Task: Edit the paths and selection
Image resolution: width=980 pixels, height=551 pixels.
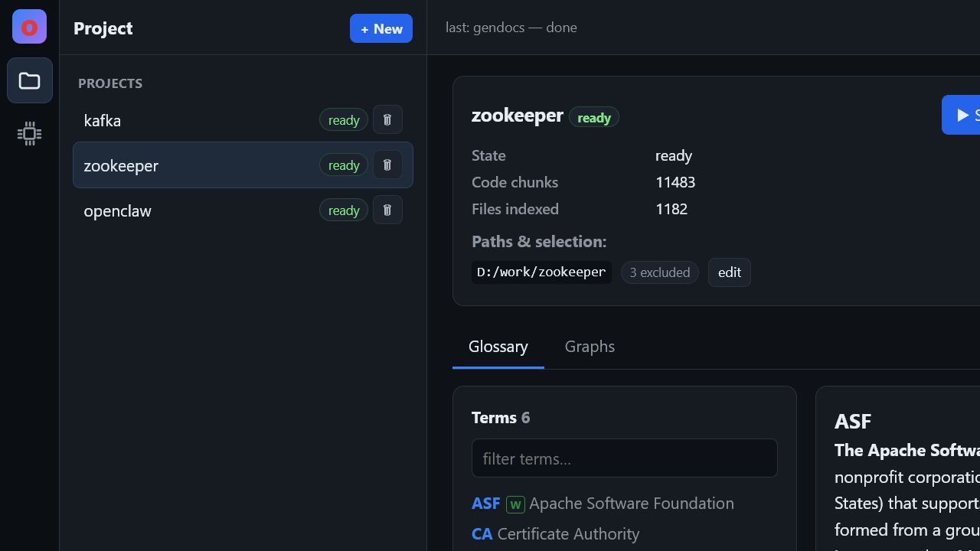Action: pos(730,272)
